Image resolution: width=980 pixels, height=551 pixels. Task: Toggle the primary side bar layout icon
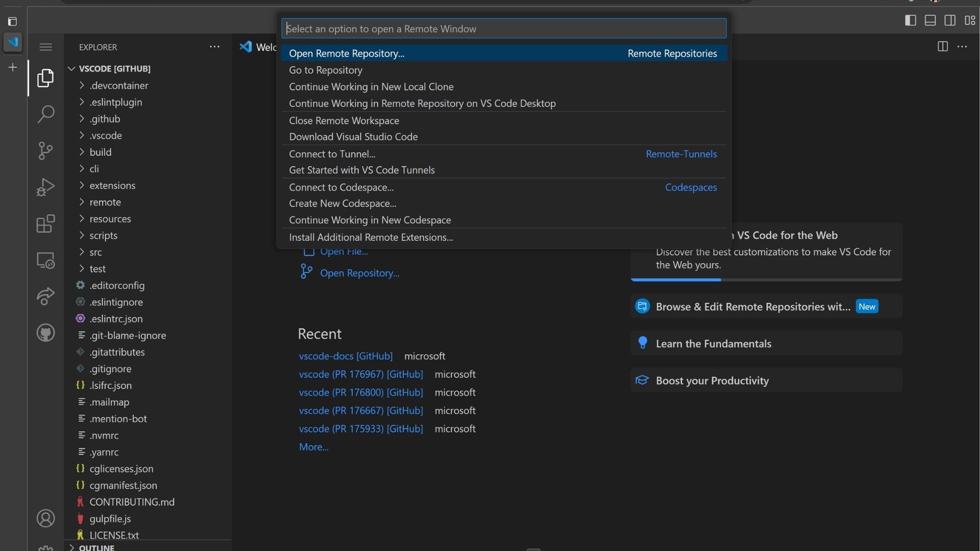tap(910, 20)
